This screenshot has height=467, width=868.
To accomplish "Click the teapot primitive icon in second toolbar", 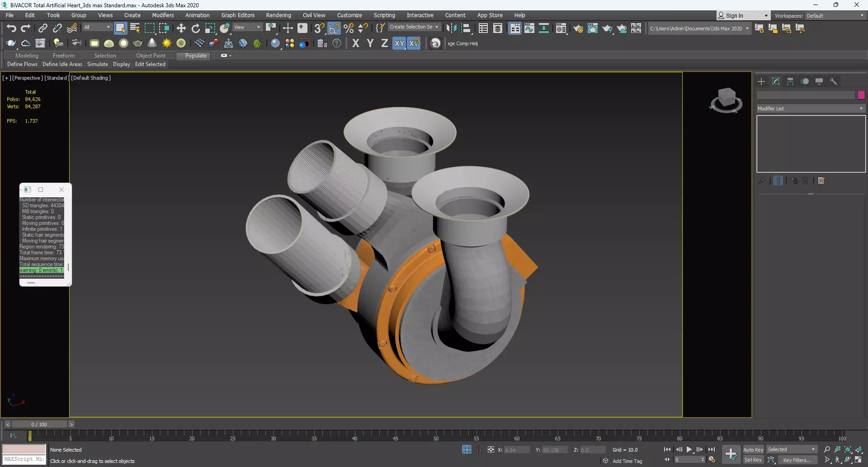I will point(138,43).
